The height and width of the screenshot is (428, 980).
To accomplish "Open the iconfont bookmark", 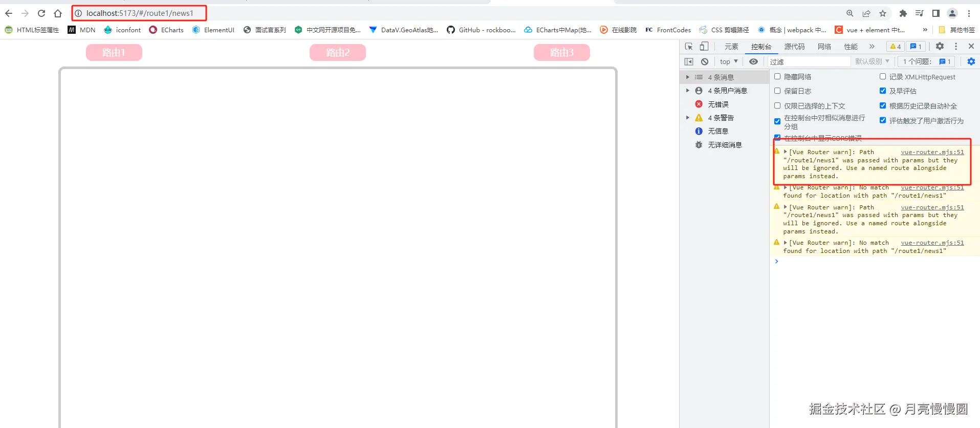I will [122, 30].
